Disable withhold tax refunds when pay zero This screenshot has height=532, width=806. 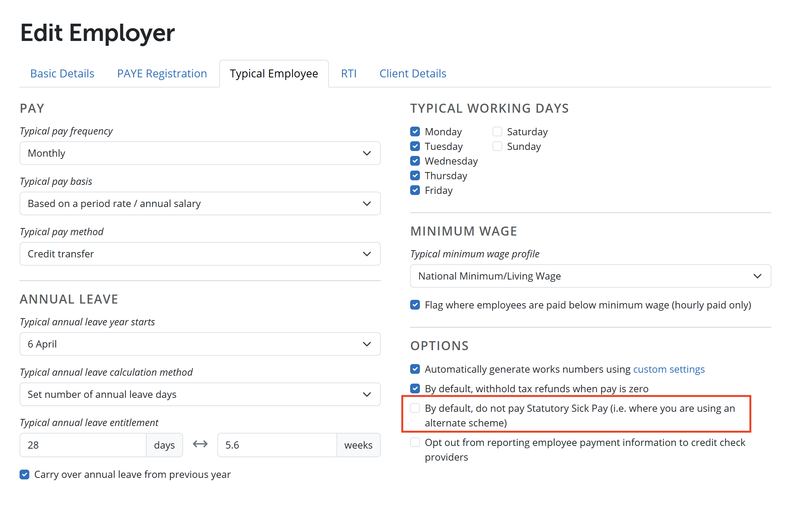pyautogui.click(x=415, y=388)
